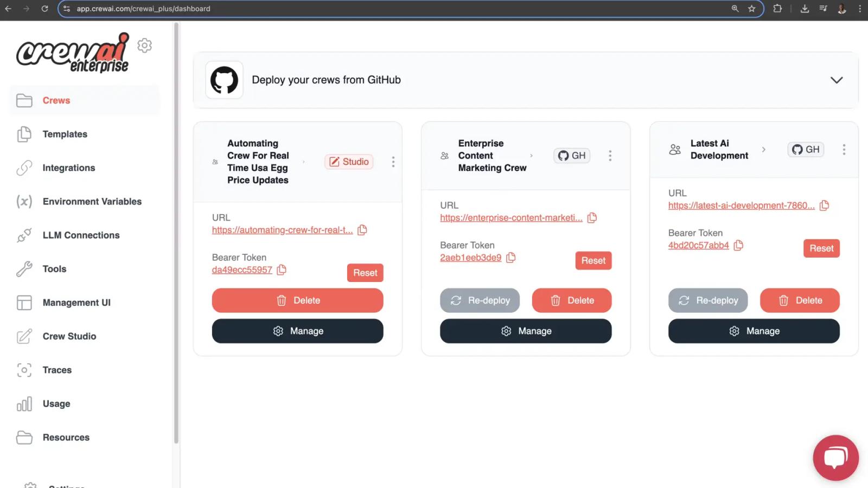Image resolution: width=868 pixels, height=488 pixels.
Task: Delete the Enterprise Content Marketing Crew
Action: [572, 300]
